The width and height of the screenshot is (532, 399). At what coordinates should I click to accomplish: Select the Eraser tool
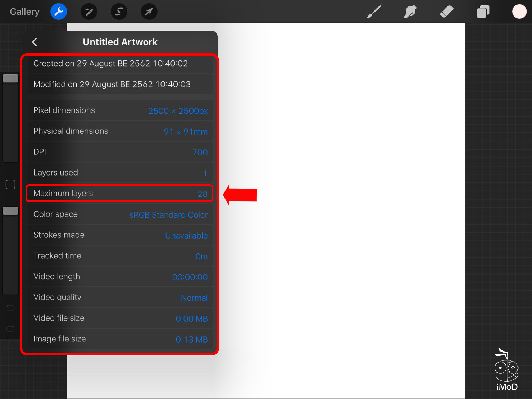(x=446, y=11)
